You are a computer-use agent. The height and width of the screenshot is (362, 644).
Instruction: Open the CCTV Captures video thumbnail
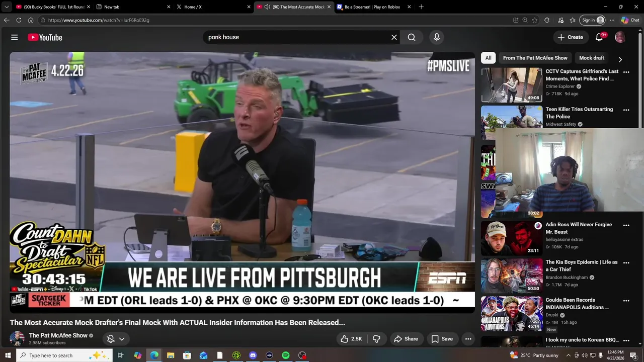tap(511, 85)
